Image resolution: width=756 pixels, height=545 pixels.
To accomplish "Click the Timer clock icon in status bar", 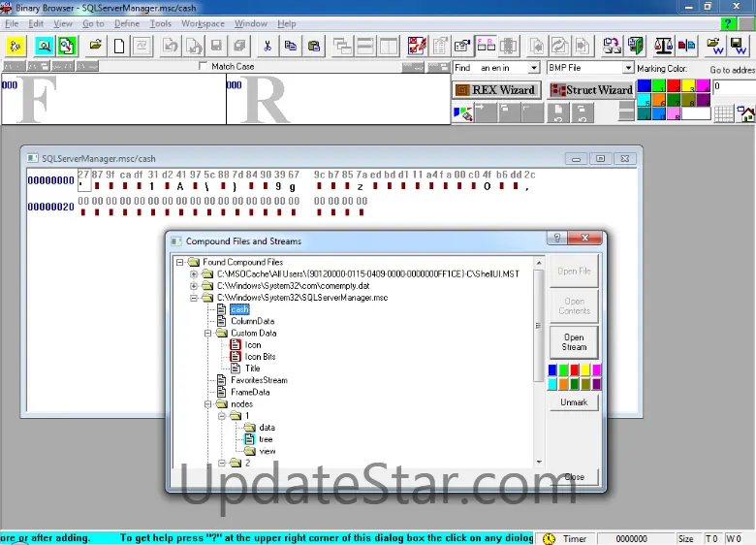I will click(x=549, y=539).
